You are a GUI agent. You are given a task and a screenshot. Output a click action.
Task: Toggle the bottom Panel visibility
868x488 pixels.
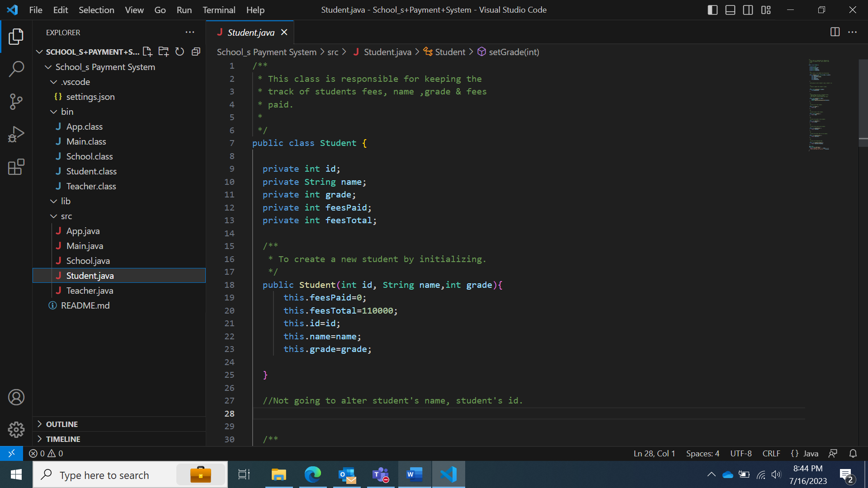click(x=730, y=10)
